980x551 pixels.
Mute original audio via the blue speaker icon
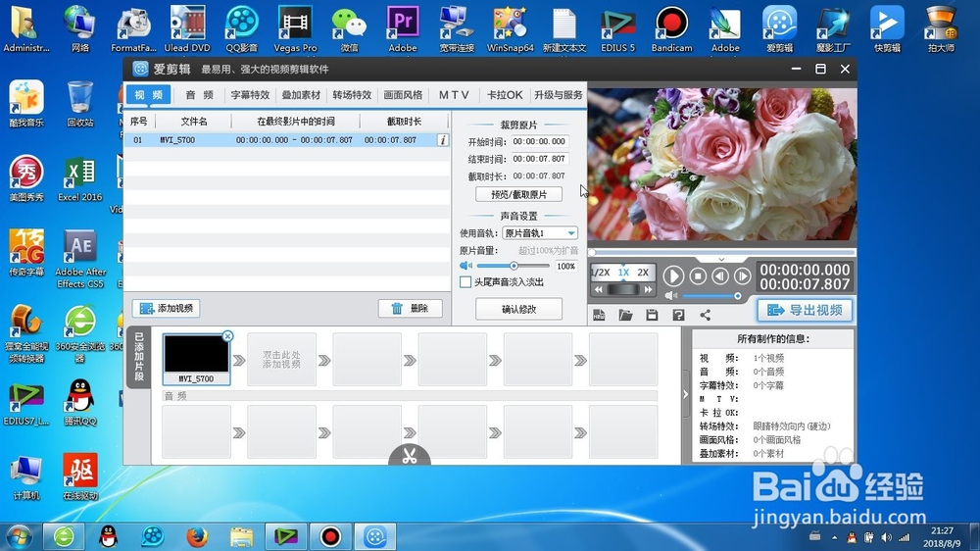point(466,266)
